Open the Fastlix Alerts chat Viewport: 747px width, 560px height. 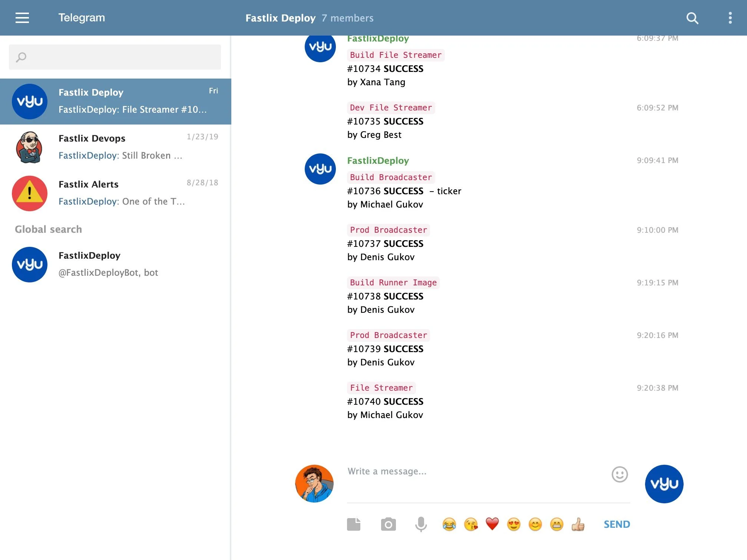(x=115, y=193)
